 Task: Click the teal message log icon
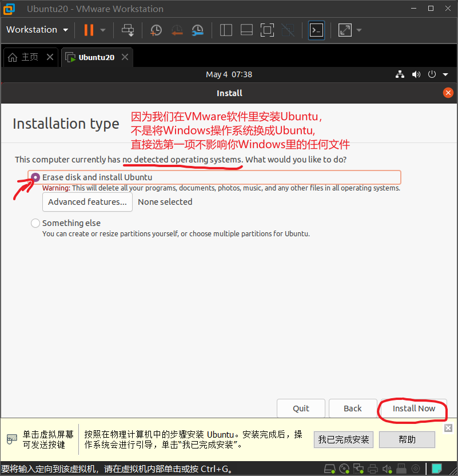[x=437, y=469]
